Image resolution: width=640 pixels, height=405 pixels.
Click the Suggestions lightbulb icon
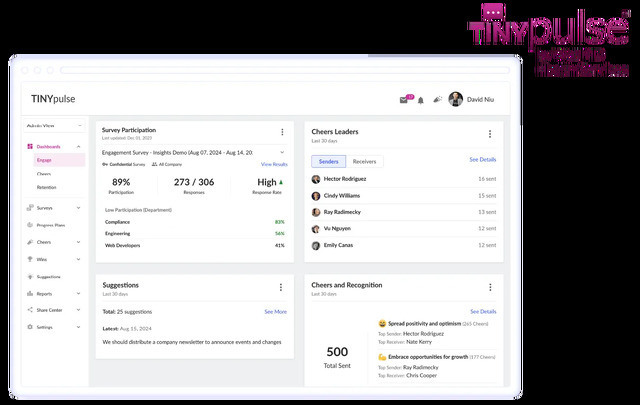tap(30, 277)
